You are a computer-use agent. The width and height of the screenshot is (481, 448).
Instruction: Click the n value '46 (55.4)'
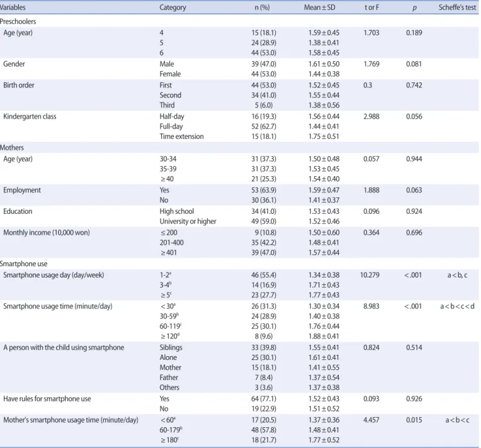click(x=264, y=275)
